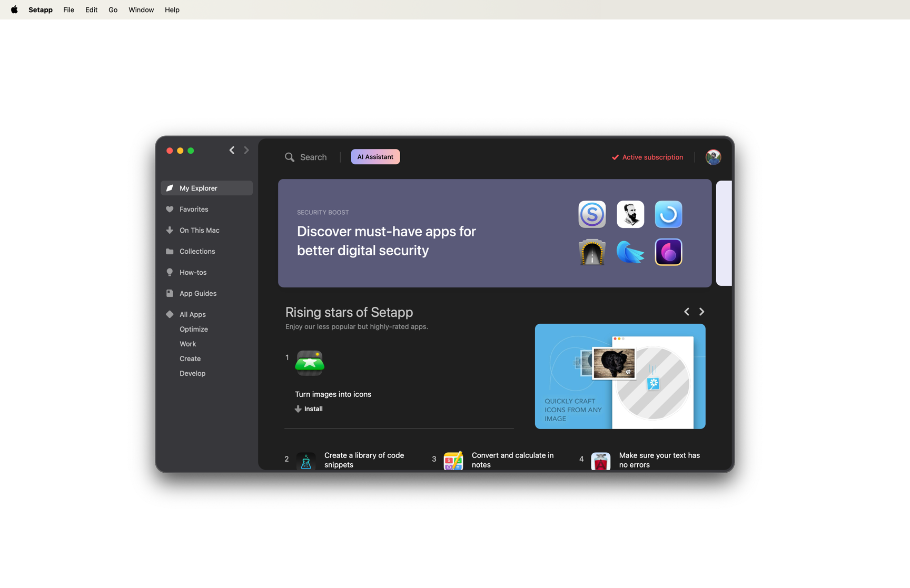Click the All Apps diamond icon
The width and height of the screenshot is (910, 588).
tap(170, 314)
